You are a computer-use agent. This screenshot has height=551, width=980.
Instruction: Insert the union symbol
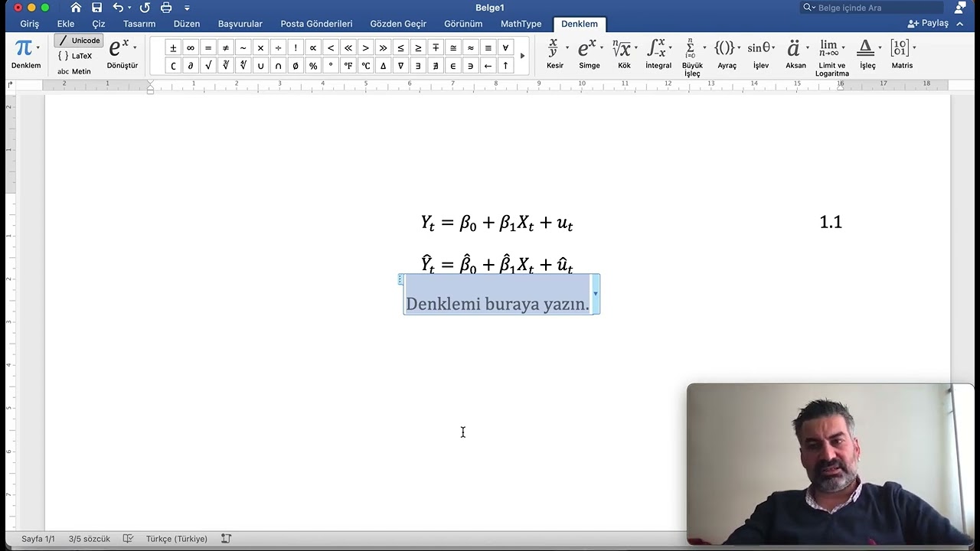coord(260,66)
